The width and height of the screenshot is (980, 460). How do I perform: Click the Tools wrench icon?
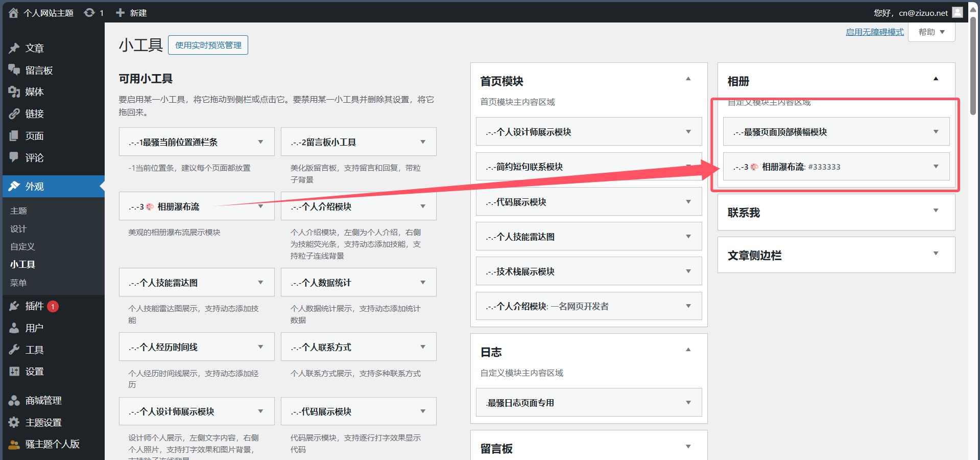[14, 350]
